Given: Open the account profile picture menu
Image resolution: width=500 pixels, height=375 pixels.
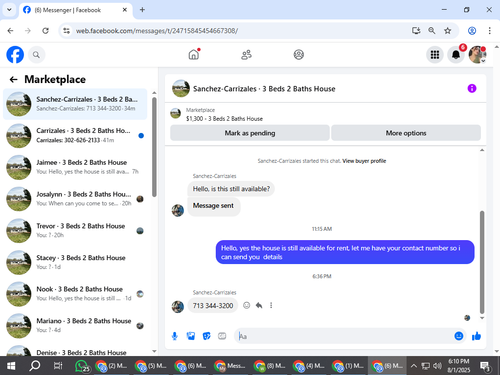Looking at the screenshot, I should point(477,55).
